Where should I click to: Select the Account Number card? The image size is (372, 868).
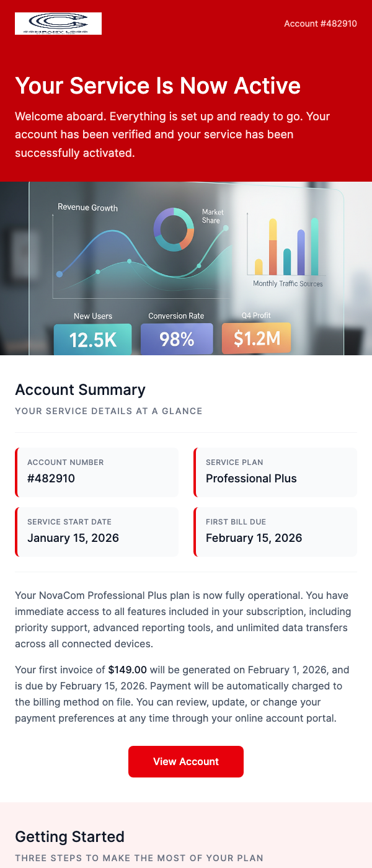click(96, 472)
